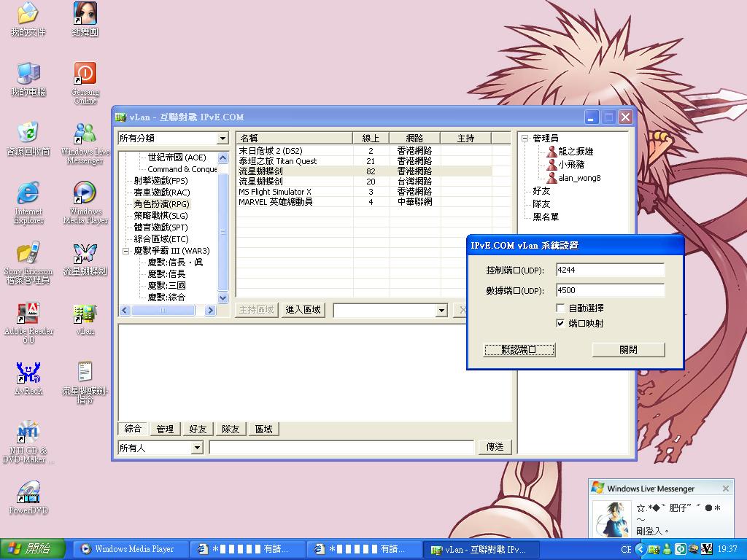Open the 所有人 recipient dropdown
Viewport: 747px width, 560px height.
coord(197,448)
